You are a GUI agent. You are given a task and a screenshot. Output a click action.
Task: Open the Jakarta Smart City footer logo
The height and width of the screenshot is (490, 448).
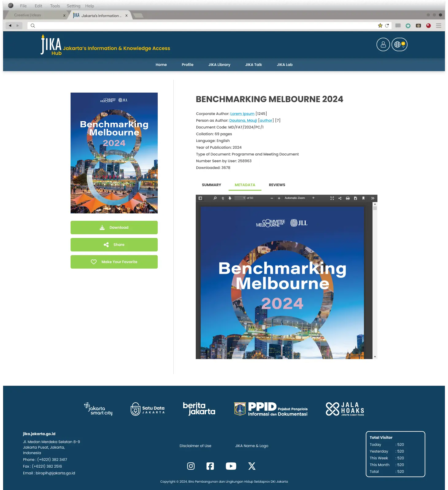[x=98, y=409]
